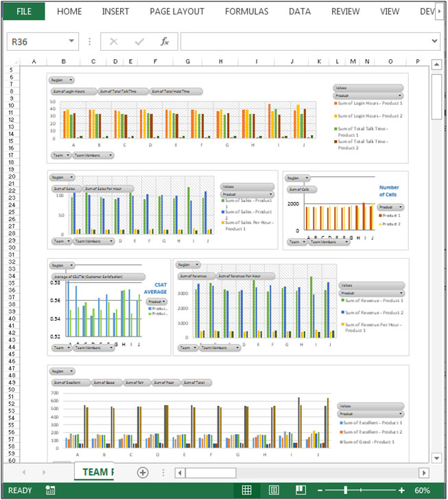The image size is (448, 500).
Task: Click Sum of Calls field button
Action: point(302,190)
